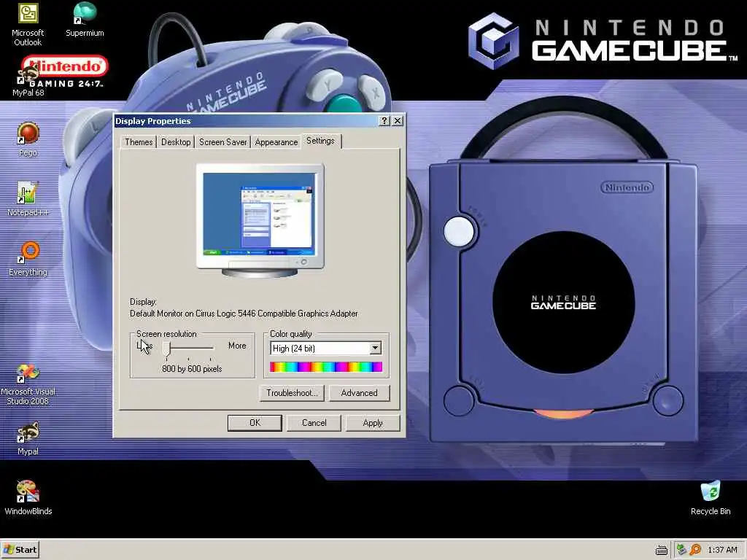747x560 pixels.
Task: Click the taskbar clock
Action: pos(722,550)
